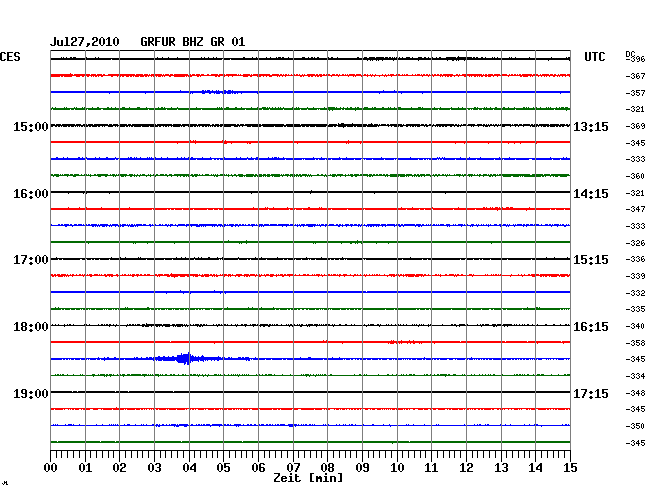This screenshot has width=650, height=494.
Task: Click the DC offset value -367
Action: (x=635, y=76)
